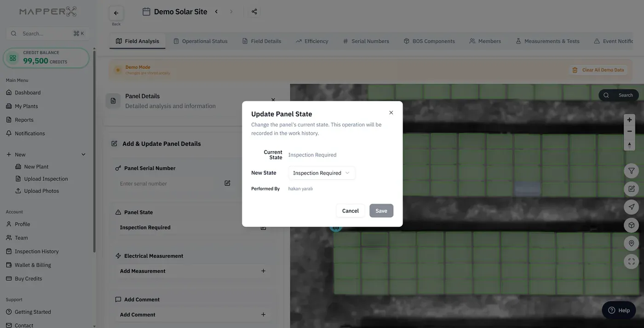Screen dimensions: 644x328
Task: Click Clear All Demo Data
Action: (x=598, y=70)
